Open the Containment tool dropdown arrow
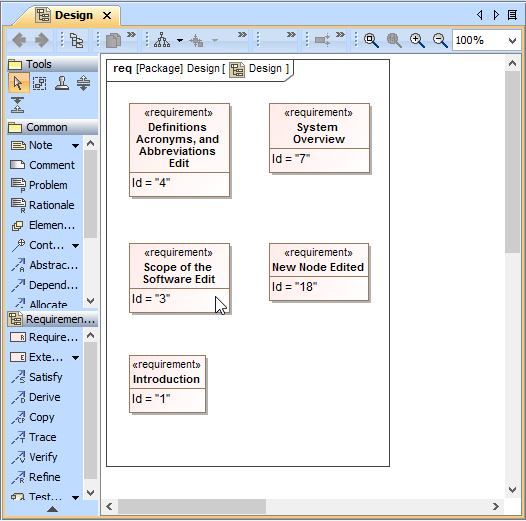 click(75, 246)
